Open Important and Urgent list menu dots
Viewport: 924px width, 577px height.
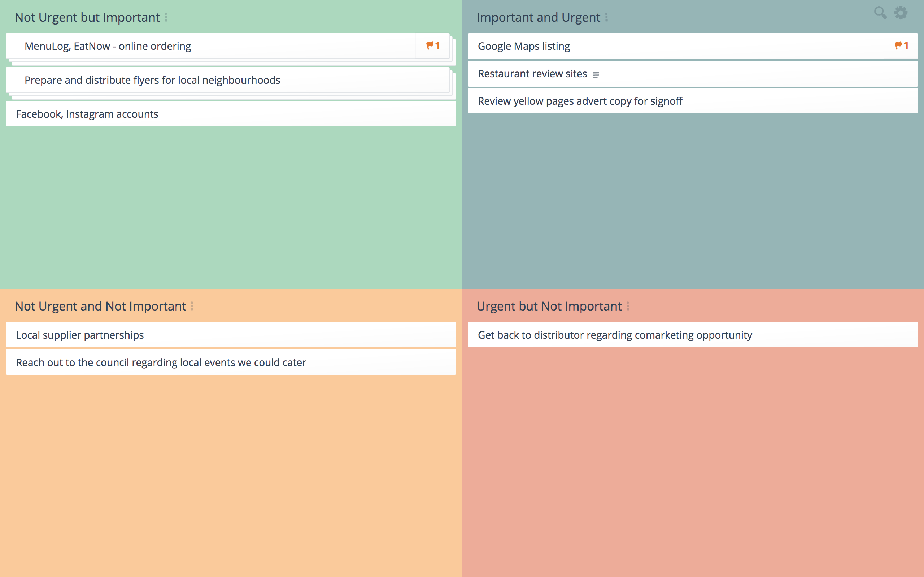pyautogui.click(x=606, y=18)
